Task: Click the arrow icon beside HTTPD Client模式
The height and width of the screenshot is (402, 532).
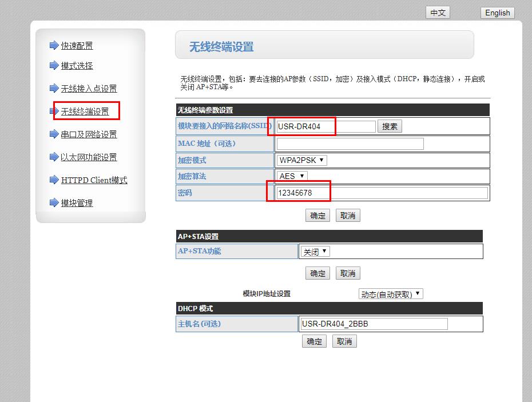Action: (x=54, y=180)
